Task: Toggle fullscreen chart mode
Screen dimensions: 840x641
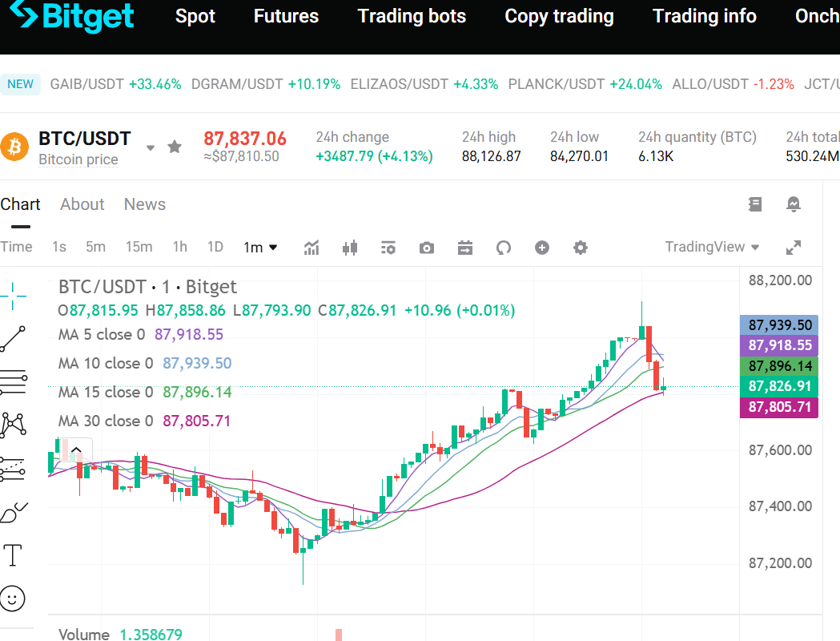Action: [794, 247]
